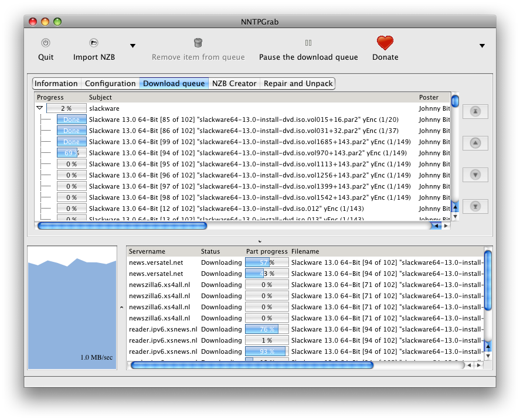The image size is (520, 420).
Task: Move selected queue item down one position
Action: click(475, 175)
